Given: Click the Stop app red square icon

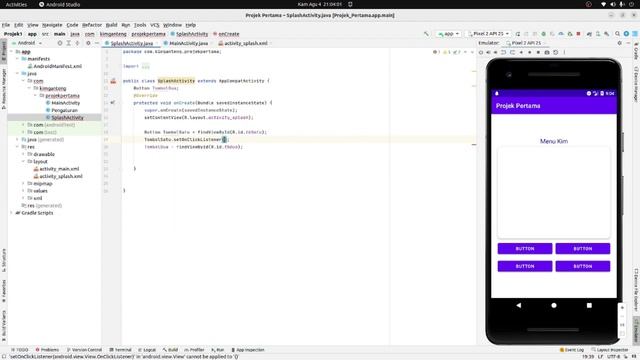Looking at the screenshot, I should [578, 34].
